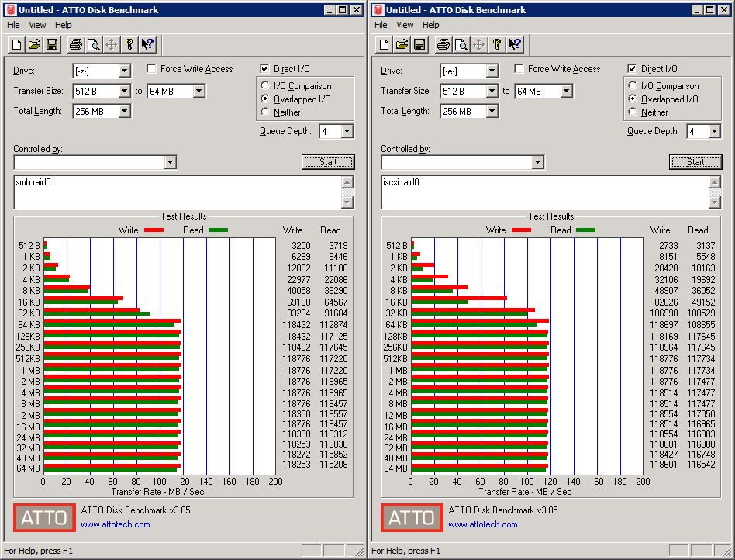
Task: Click New icon in iscsi raid0 window toolbar
Action: click(x=384, y=44)
